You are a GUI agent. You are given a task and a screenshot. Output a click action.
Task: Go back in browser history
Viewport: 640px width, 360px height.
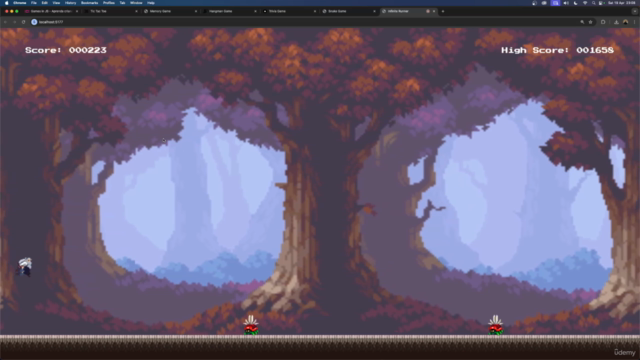[x=5, y=22]
